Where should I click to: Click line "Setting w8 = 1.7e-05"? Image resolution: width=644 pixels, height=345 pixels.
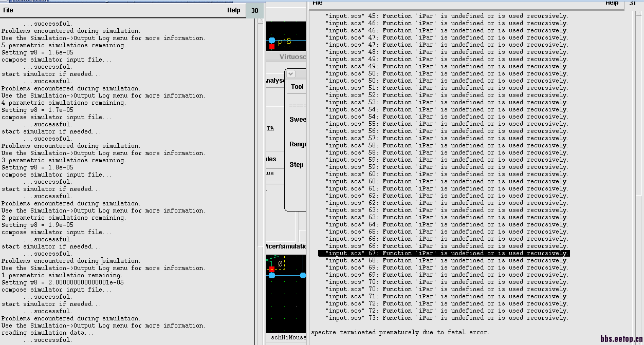(x=38, y=110)
